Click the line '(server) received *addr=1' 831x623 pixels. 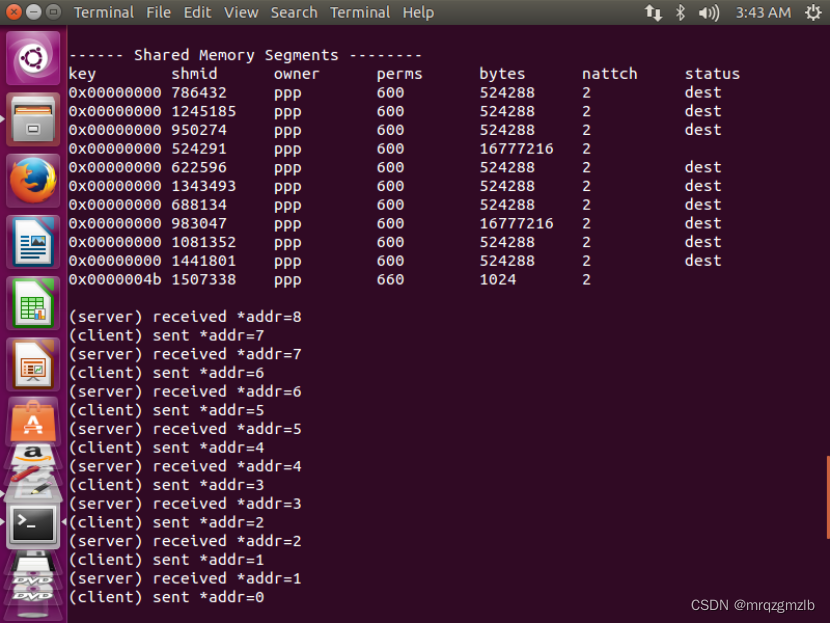coord(185,578)
